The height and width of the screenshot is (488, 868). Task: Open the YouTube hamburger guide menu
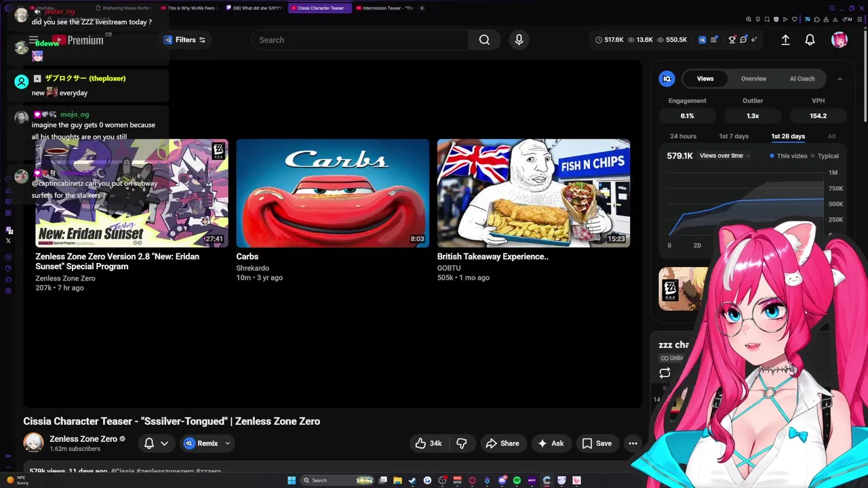coord(33,40)
